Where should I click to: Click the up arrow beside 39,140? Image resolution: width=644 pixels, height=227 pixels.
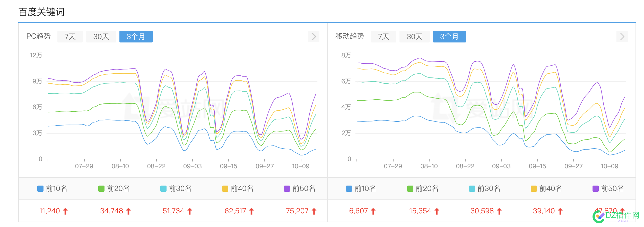[x=560, y=211]
